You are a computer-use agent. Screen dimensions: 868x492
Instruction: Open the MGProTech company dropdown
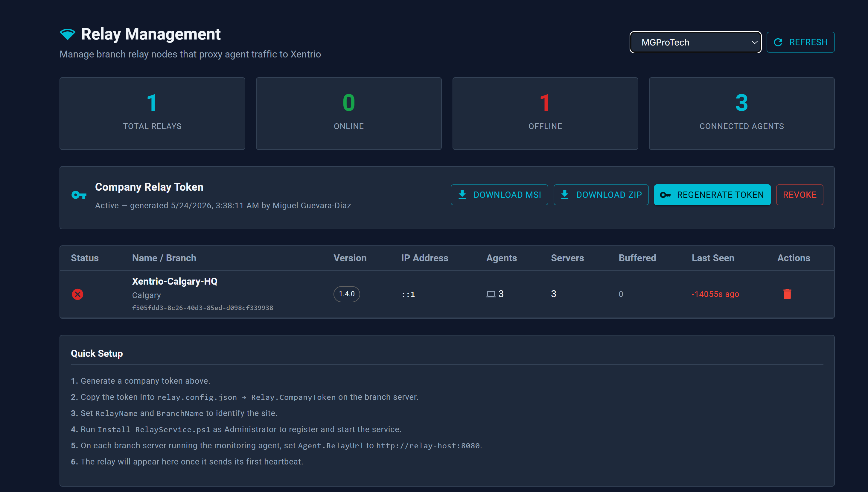coord(695,42)
